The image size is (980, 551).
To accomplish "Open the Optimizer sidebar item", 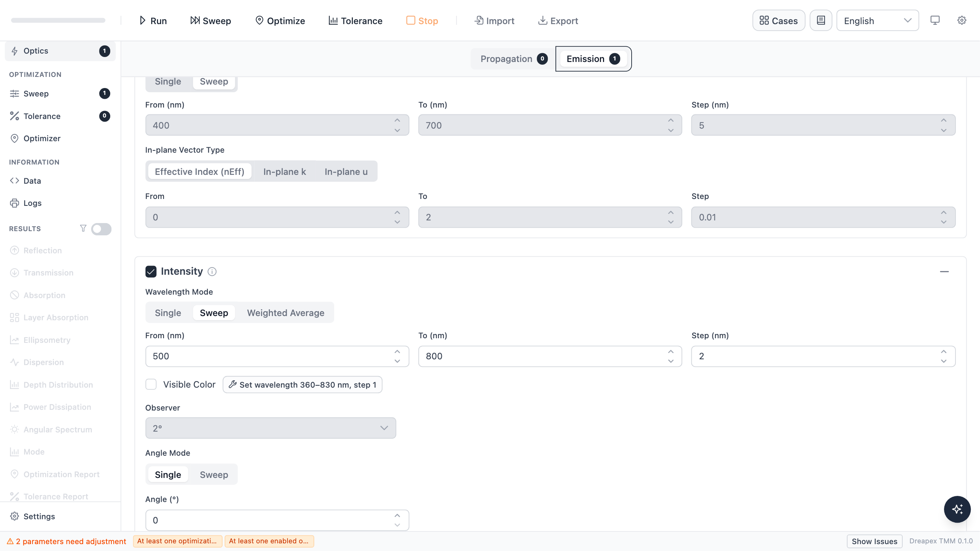I will [60, 139].
